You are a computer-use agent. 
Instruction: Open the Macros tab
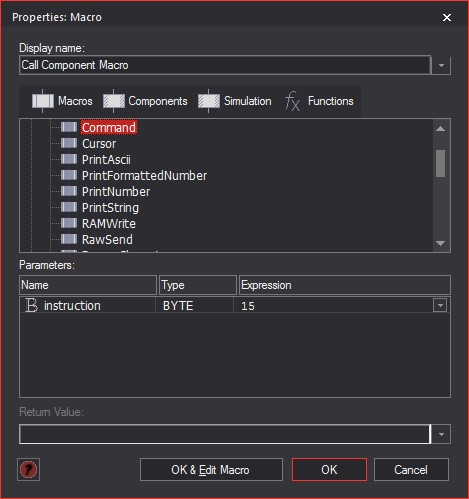(x=62, y=101)
